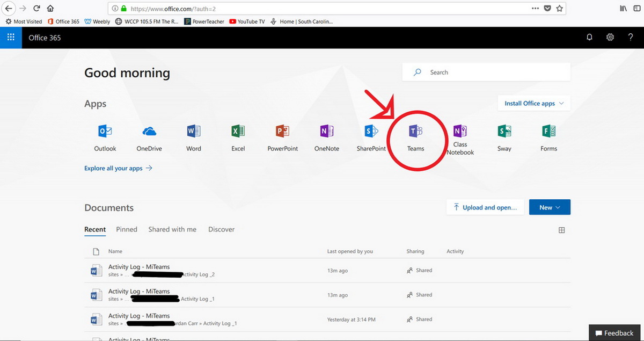Image resolution: width=644 pixels, height=341 pixels.
Task: Open Office 365 settings gear
Action: pos(610,38)
